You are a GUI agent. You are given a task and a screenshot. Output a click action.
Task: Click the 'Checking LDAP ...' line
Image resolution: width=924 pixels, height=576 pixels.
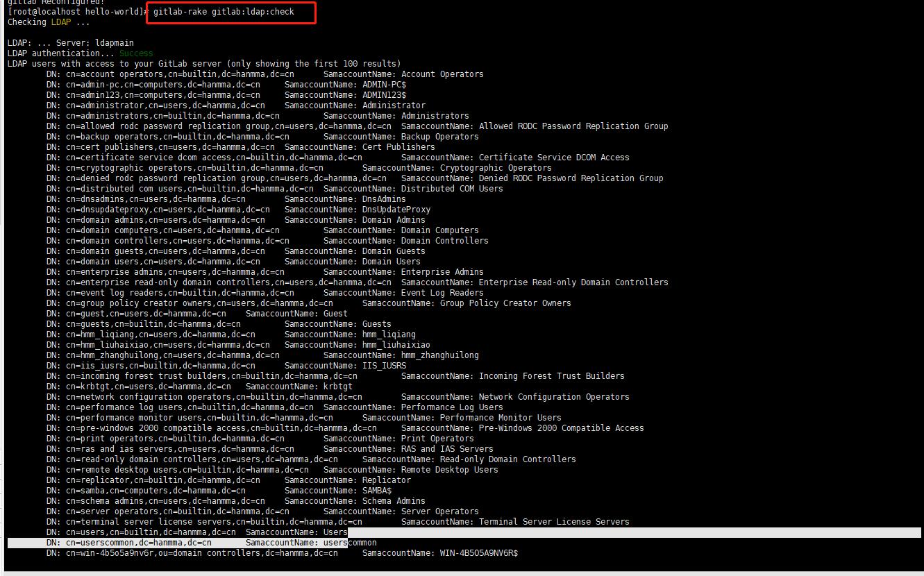pyautogui.click(x=49, y=22)
